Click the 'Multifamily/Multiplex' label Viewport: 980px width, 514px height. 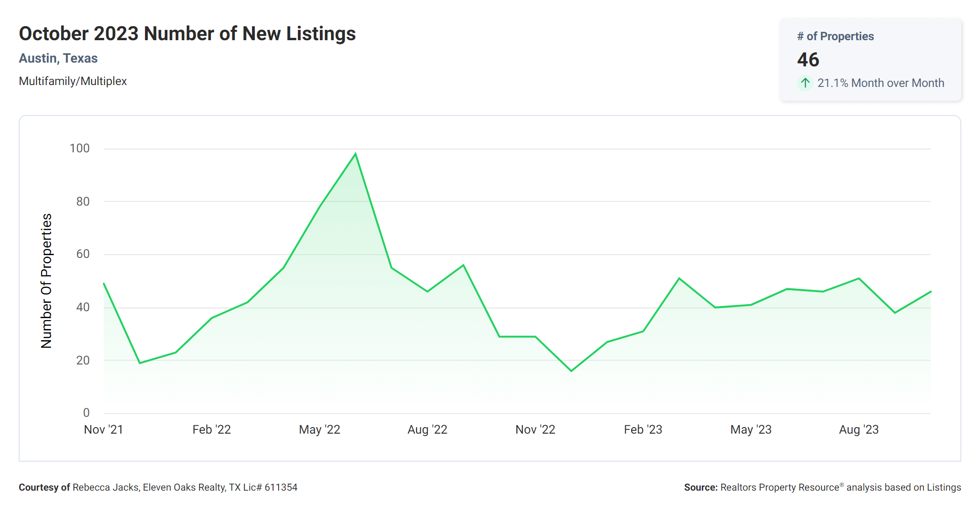(x=72, y=81)
